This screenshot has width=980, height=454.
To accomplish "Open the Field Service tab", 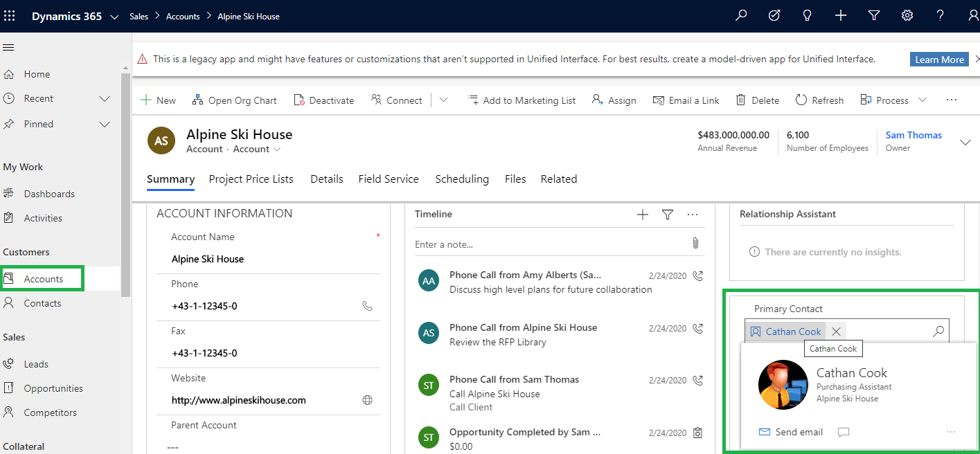I will [389, 179].
